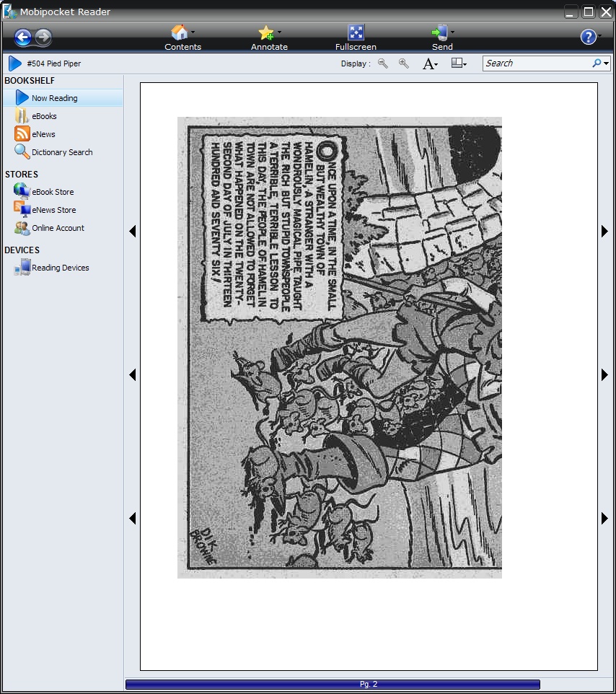Click the middle next-page arrow
Image resolution: width=616 pixels, height=694 pixels.
(x=604, y=375)
